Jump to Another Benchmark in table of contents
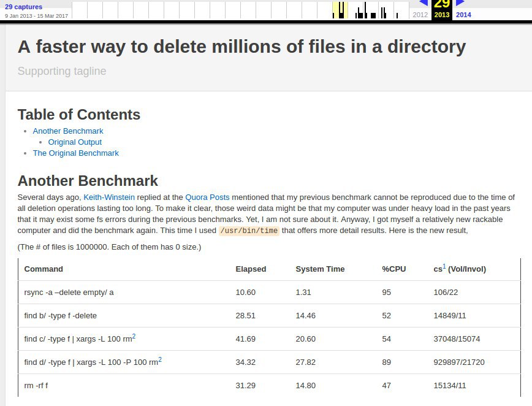The width and height of the screenshot is (532, 406). (68, 131)
